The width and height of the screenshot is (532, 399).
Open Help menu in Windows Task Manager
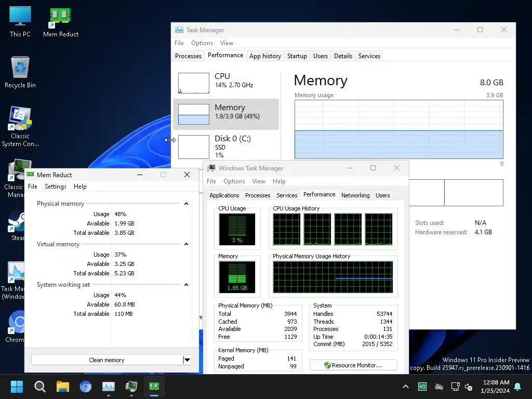279,181
